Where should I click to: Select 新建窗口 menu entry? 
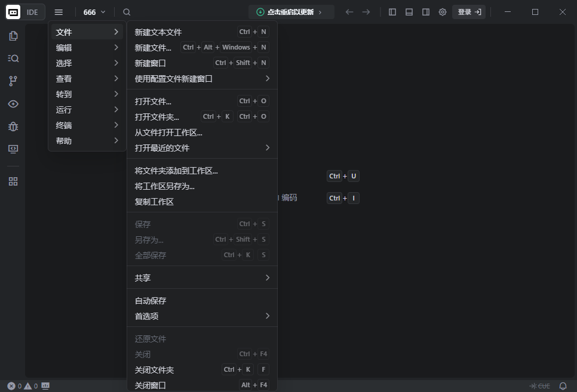pyautogui.click(x=202, y=63)
